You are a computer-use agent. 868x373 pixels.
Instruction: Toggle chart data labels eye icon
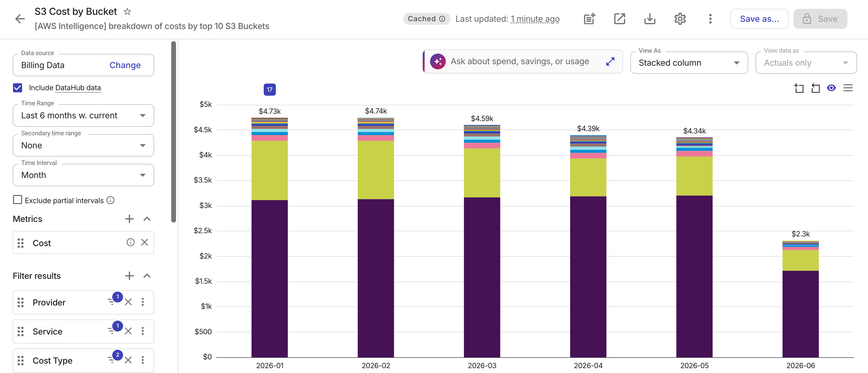[831, 88]
